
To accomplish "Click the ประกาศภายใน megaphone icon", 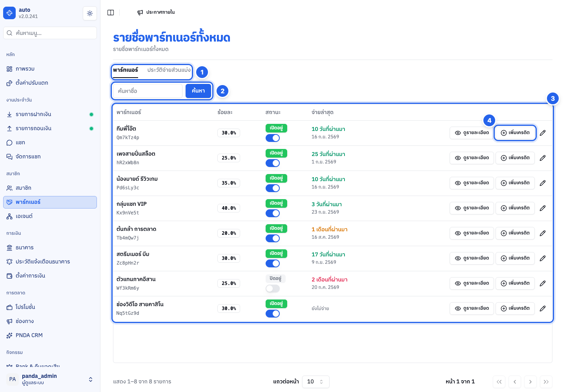I will [140, 13].
